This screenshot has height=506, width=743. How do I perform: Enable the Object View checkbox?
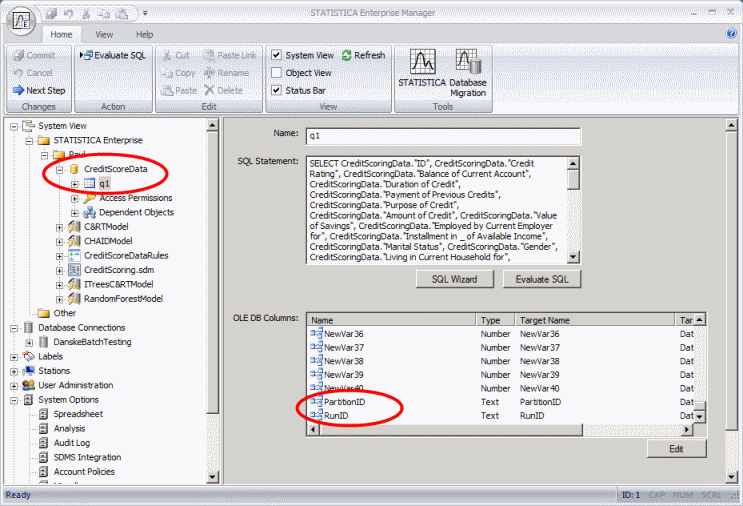pyautogui.click(x=277, y=73)
